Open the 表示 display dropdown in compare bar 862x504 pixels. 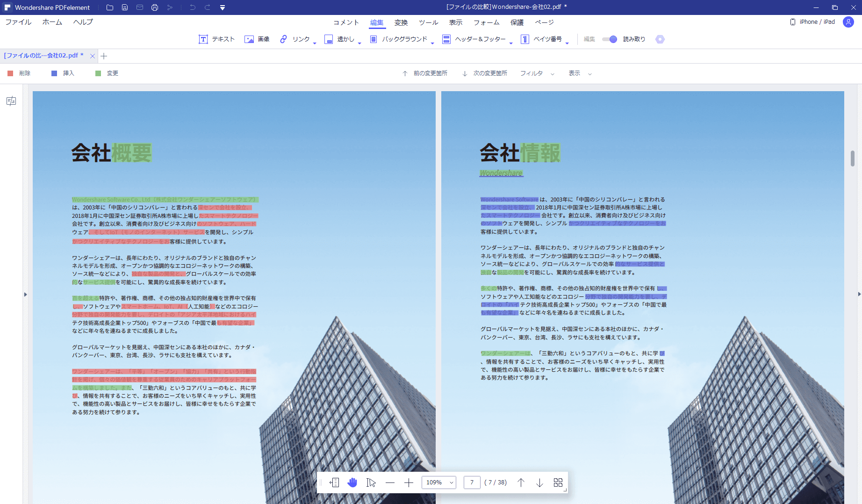(580, 73)
